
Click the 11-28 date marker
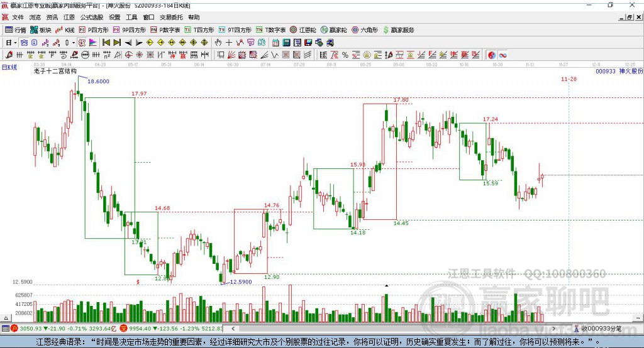[569, 79]
